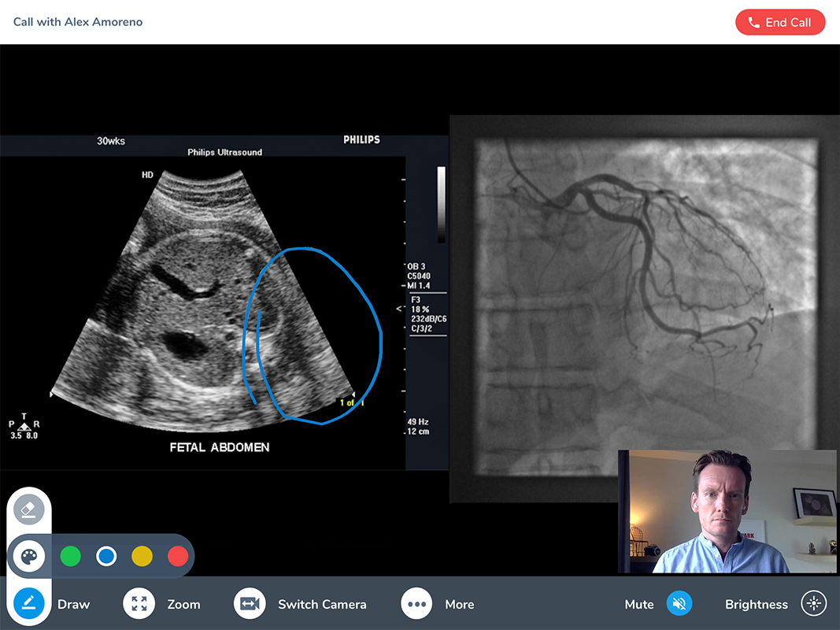Choose the blue drawing color
The width and height of the screenshot is (840, 630).
click(x=106, y=557)
